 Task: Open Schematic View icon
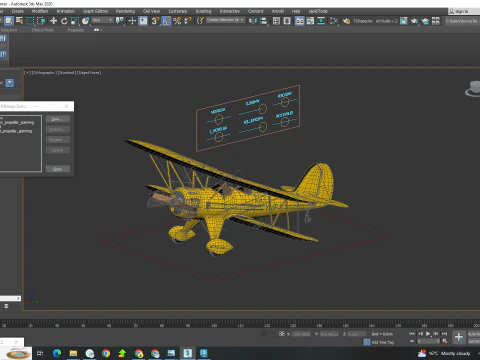[321, 21]
